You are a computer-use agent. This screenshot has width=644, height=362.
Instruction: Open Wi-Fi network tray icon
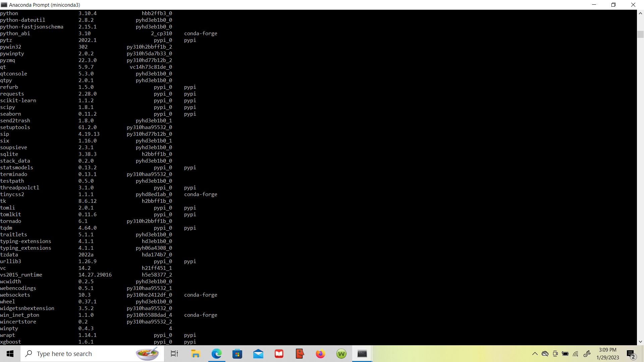pyautogui.click(x=576, y=354)
